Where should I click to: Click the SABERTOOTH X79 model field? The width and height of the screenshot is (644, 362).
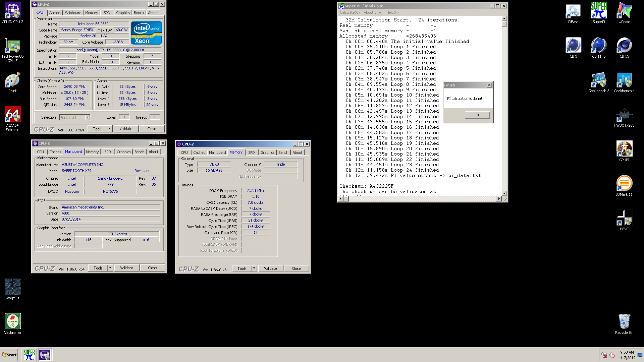click(x=92, y=171)
